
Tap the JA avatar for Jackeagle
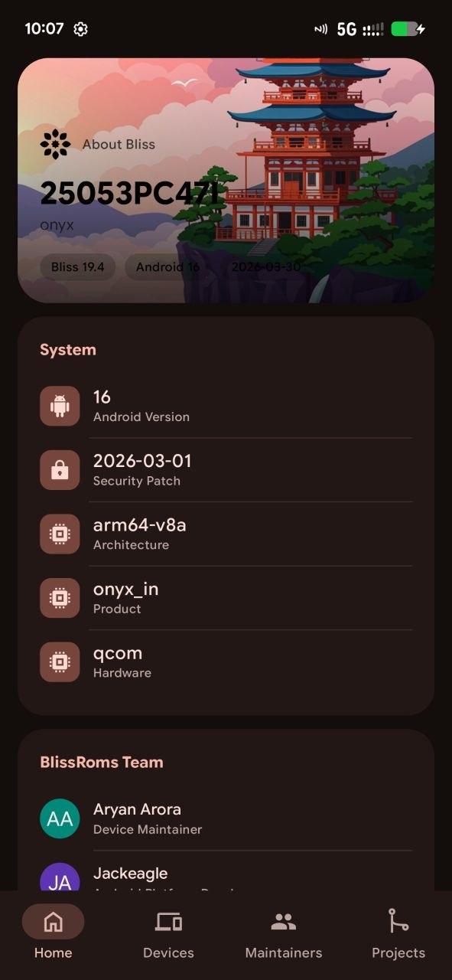pos(60,877)
